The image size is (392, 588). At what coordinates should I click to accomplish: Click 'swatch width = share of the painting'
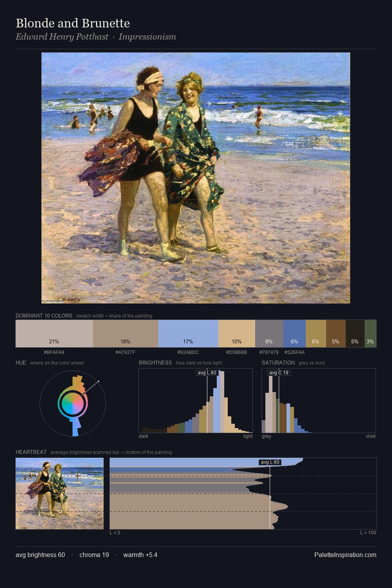pyautogui.click(x=114, y=316)
